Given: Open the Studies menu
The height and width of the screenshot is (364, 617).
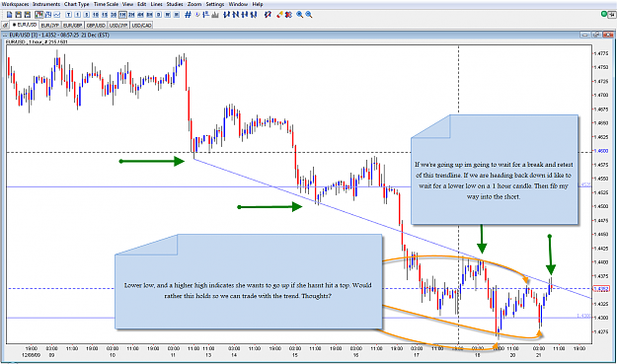Looking at the screenshot, I should [x=175, y=4].
